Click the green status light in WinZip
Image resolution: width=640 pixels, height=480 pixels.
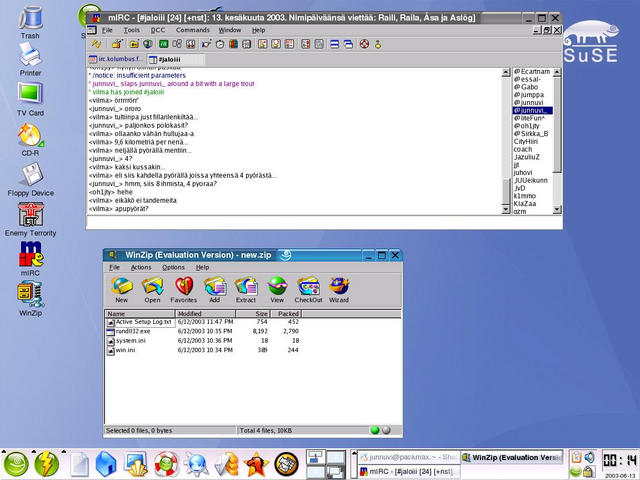pyautogui.click(x=375, y=430)
